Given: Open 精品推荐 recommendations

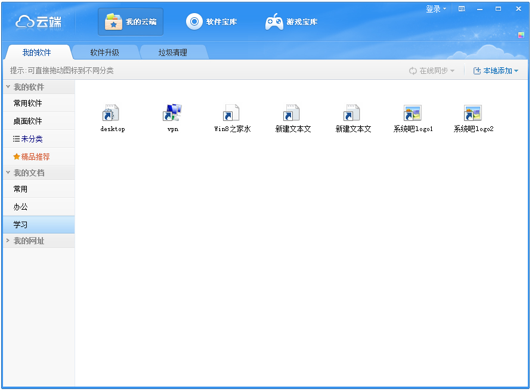Looking at the screenshot, I should pos(39,157).
